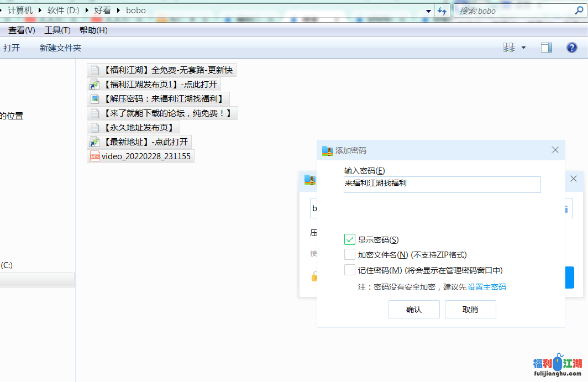Enable the 加密文件名 checkbox
Image resolution: width=588 pixels, height=382 pixels.
(349, 255)
